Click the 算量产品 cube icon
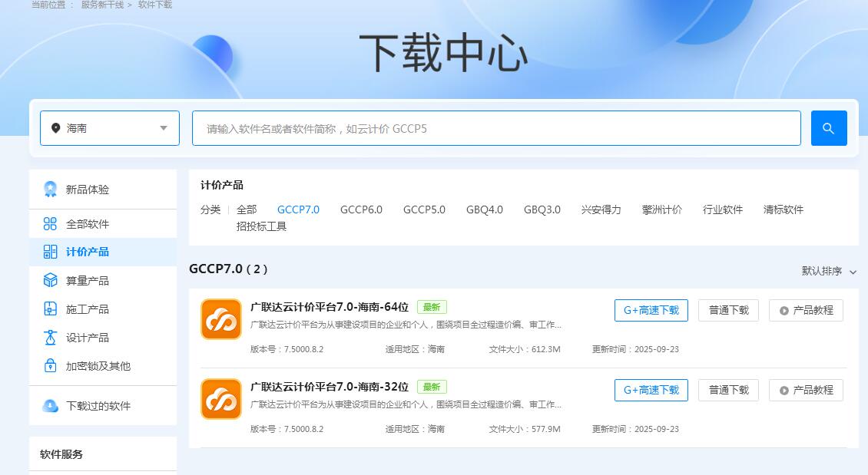The height and width of the screenshot is (475, 868). click(51, 280)
